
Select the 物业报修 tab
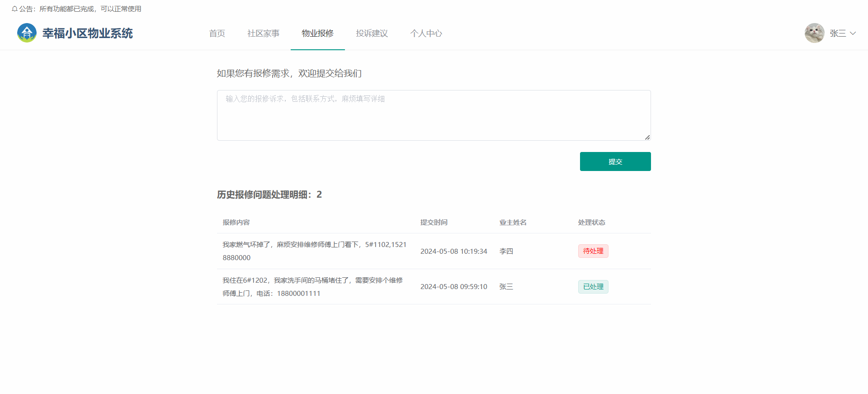click(x=318, y=33)
